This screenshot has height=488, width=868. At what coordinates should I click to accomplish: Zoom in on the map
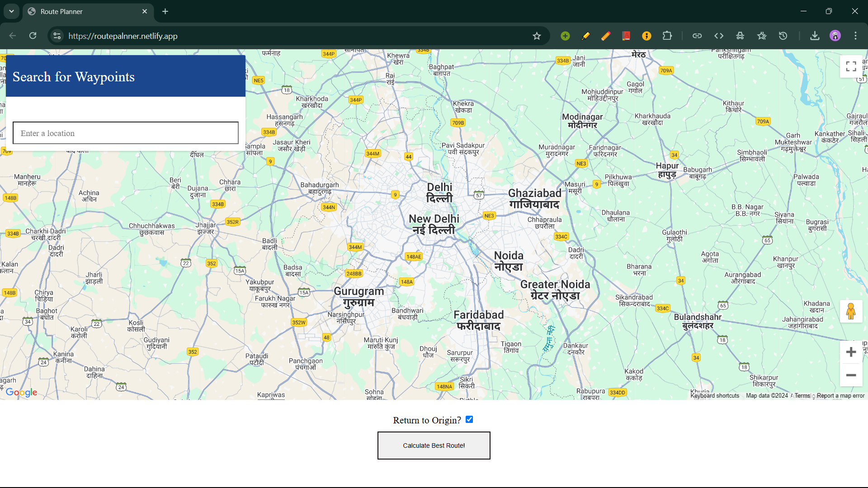[851, 352]
